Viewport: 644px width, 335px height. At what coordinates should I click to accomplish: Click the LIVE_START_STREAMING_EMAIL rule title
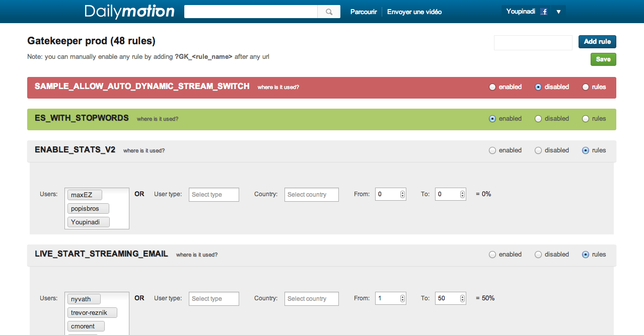click(x=101, y=254)
